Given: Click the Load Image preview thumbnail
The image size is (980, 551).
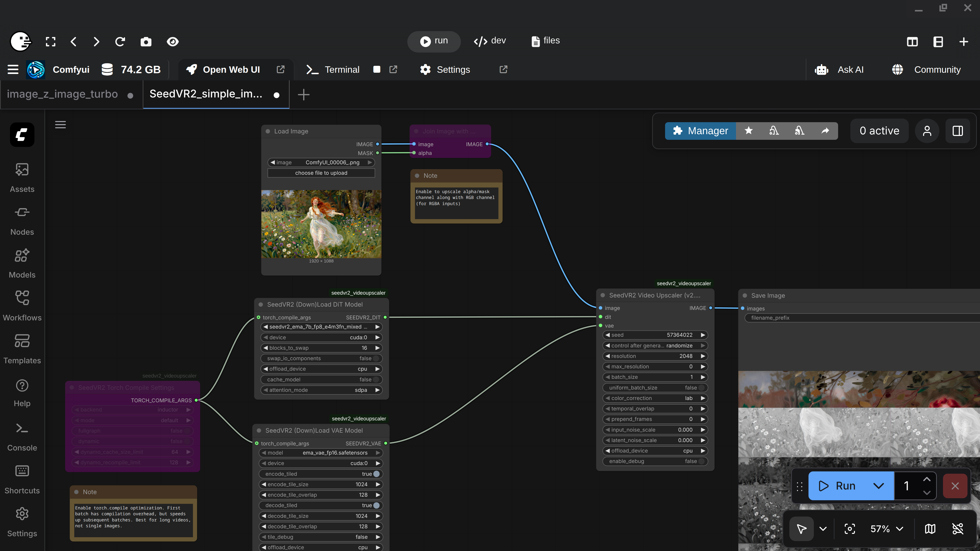Looking at the screenshot, I should pos(321,224).
